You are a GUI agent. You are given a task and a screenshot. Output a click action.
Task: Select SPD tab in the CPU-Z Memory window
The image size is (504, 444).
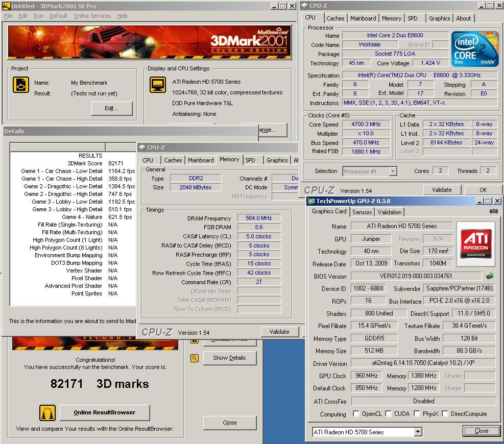250,160
